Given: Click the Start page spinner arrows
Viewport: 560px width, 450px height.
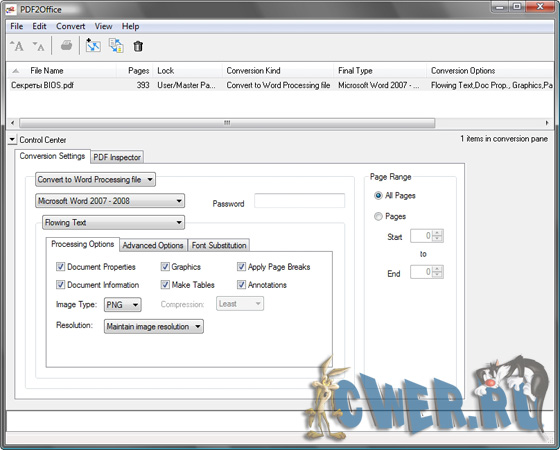Looking at the screenshot, I should tap(438, 236).
